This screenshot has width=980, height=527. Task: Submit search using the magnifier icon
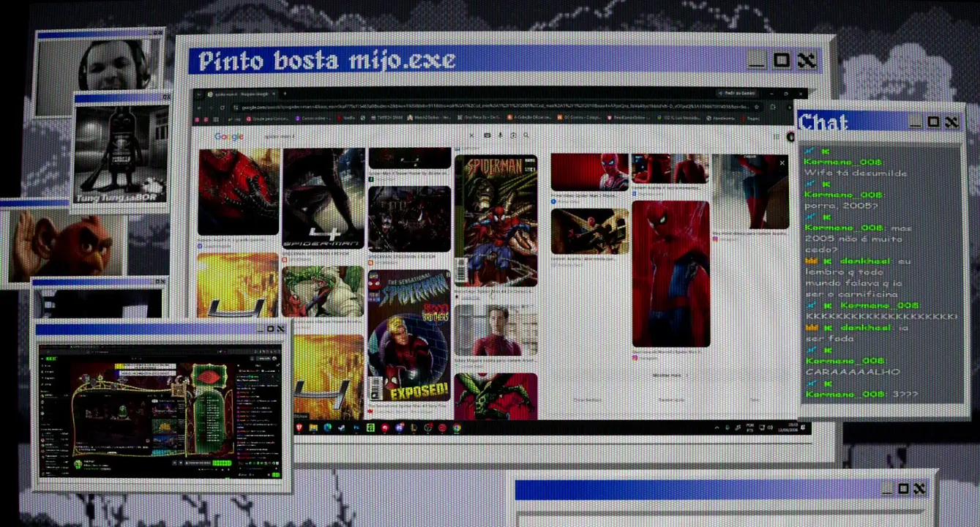(525, 135)
